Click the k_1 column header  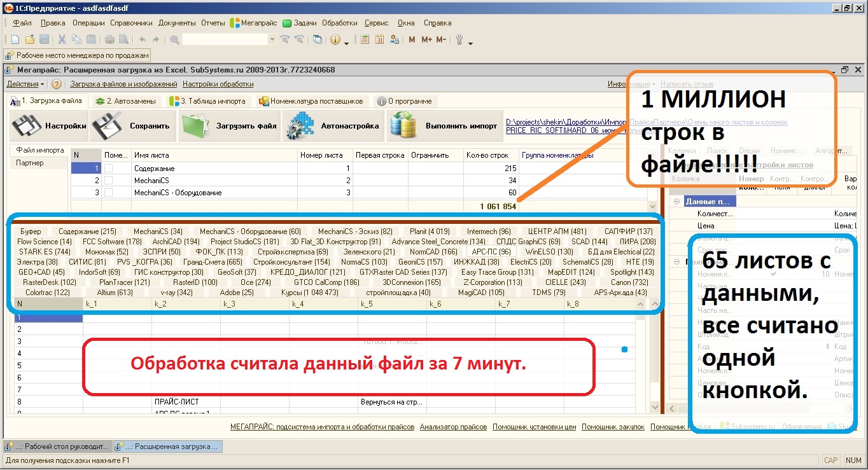pyautogui.click(x=117, y=304)
